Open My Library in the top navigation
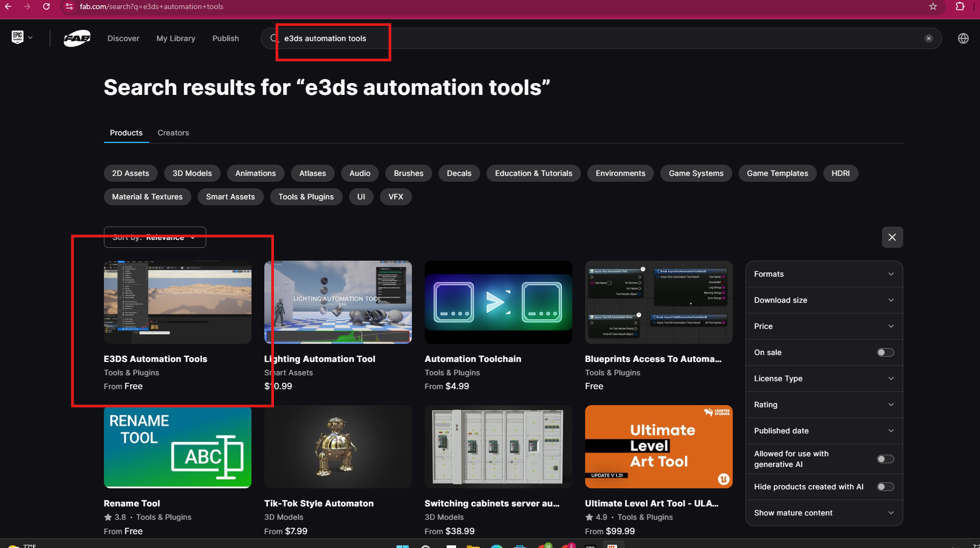Image resolution: width=980 pixels, height=548 pixels. pyautogui.click(x=175, y=38)
